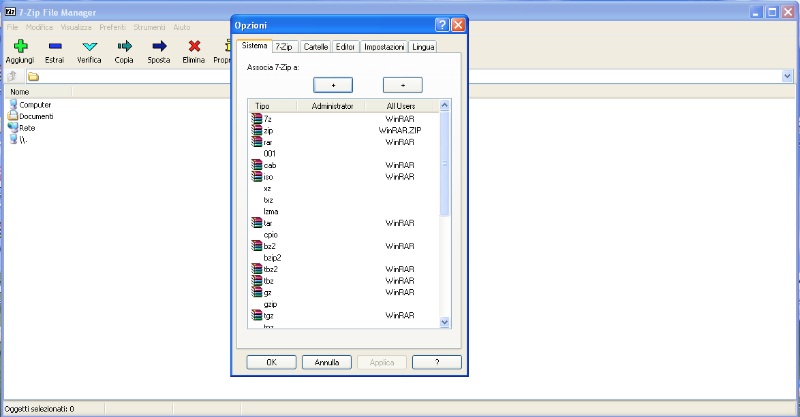The image size is (800, 417).
Task: Open the address bar dropdown arrow
Action: (x=787, y=76)
